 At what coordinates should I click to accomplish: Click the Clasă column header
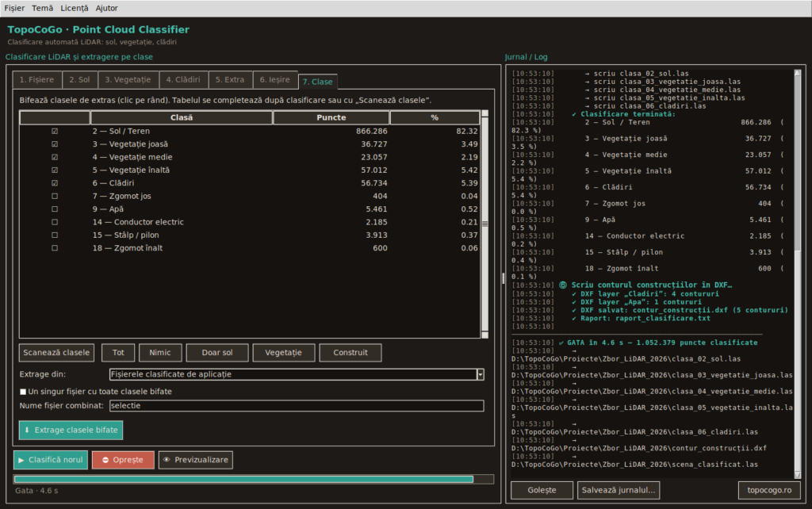[182, 117]
